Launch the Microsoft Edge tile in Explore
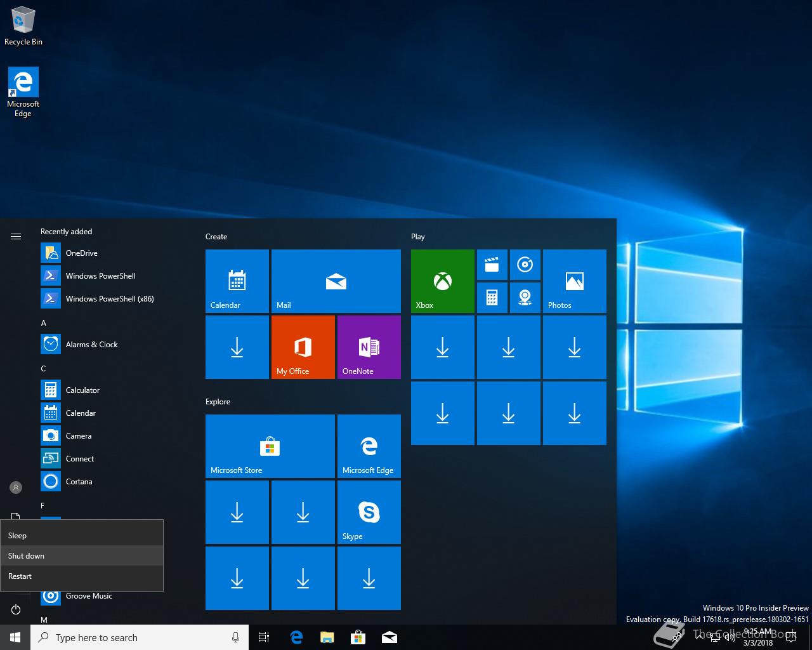Image resolution: width=812 pixels, height=650 pixels. [x=369, y=446]
